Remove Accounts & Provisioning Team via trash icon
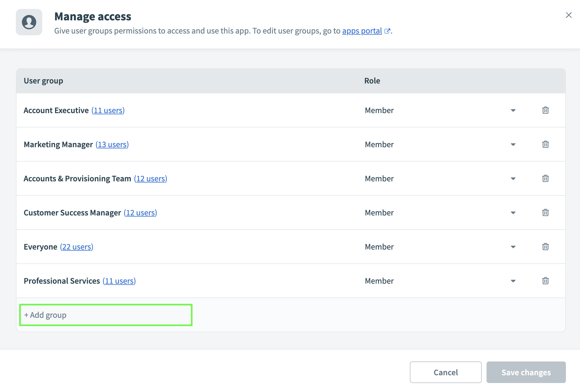Viewport: 580px width, 392px height. 545,179
